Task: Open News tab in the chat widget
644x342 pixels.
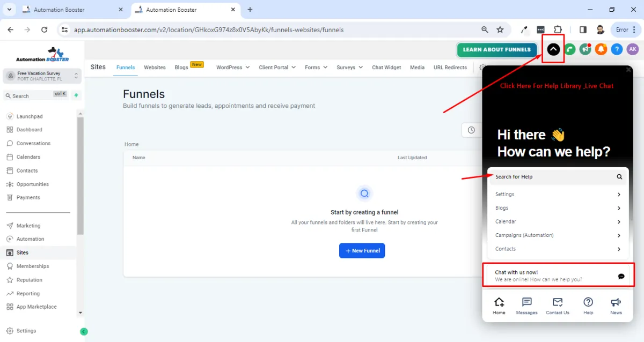Action: 616,306
